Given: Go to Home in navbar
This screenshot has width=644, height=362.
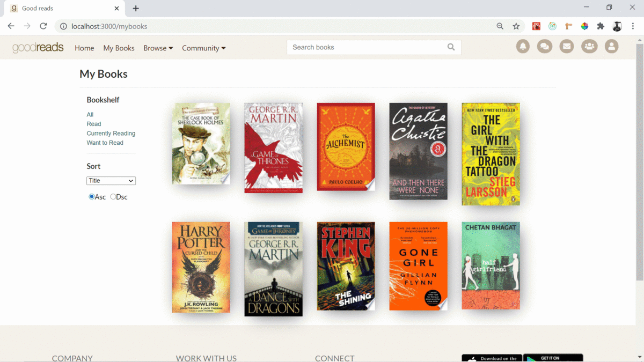Looking at the screenshot, I should [84, 48].
